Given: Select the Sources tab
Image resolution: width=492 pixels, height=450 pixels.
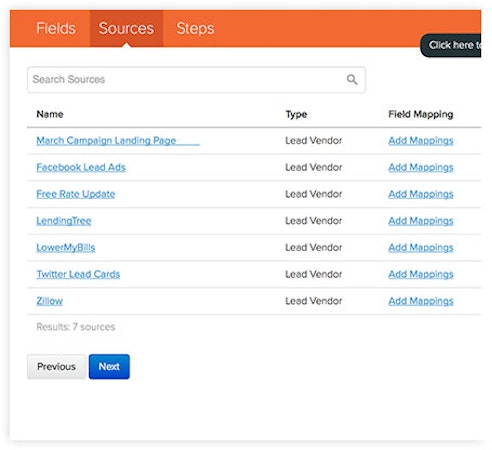Looking at the screenshot, I should click(x=126, y=28).
